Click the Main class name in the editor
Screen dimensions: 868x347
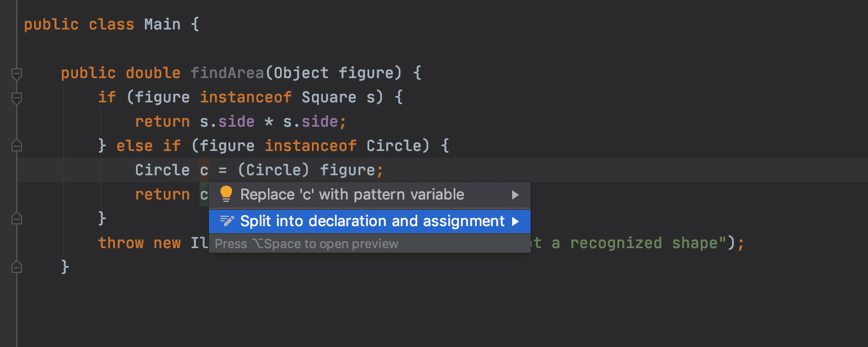coord(163,24)
